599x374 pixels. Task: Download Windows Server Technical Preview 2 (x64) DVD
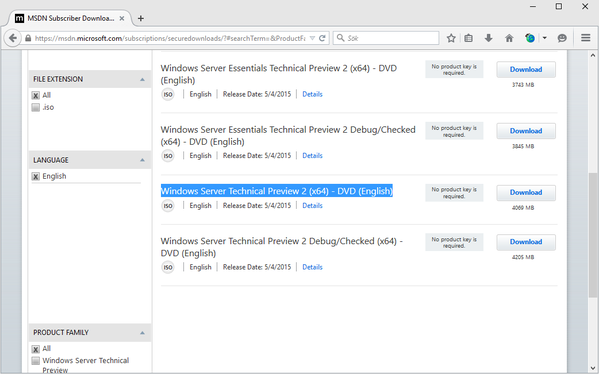[x=526, y=193]
